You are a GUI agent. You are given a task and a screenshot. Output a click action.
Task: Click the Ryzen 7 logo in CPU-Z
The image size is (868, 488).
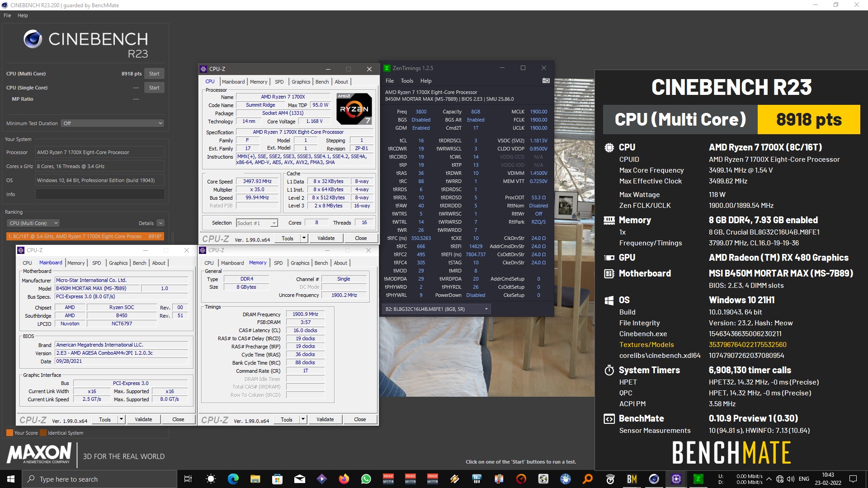[354, 108]
